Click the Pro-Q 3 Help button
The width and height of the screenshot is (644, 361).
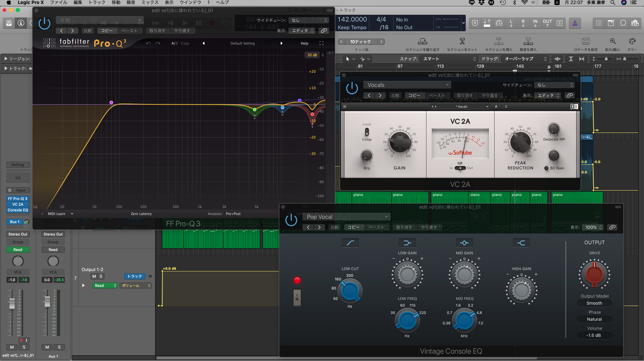click(x=304, y=43)
